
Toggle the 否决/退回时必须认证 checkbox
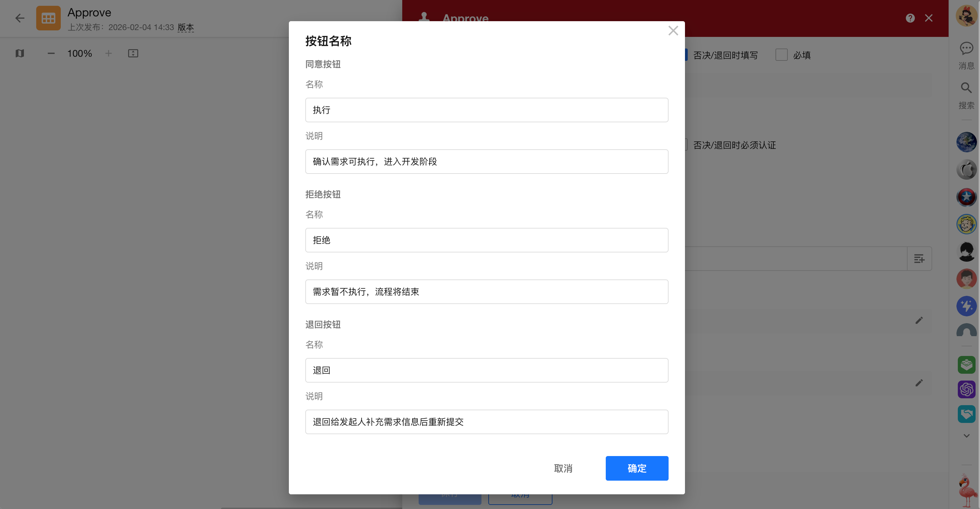(686, 145)
